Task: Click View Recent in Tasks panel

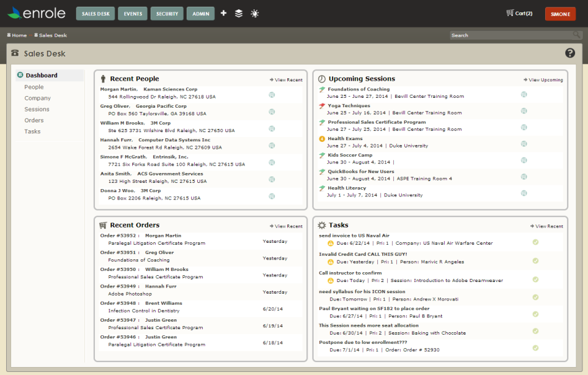Action: [x=547, y=226]
